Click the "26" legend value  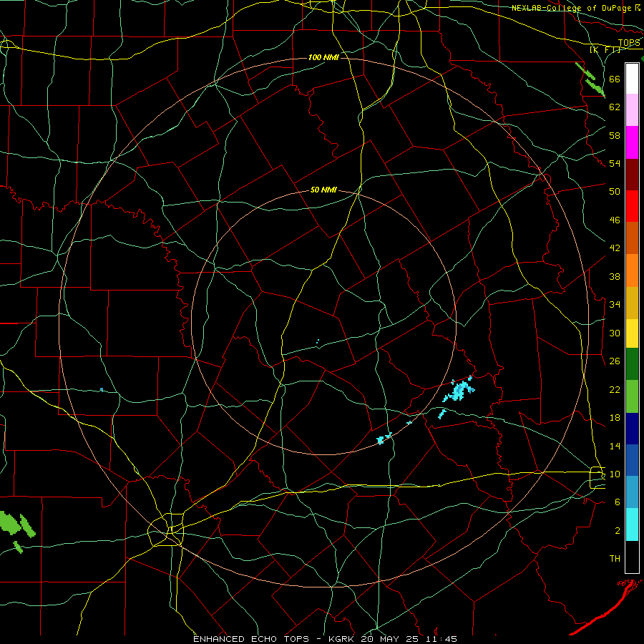tap(615, 361)
